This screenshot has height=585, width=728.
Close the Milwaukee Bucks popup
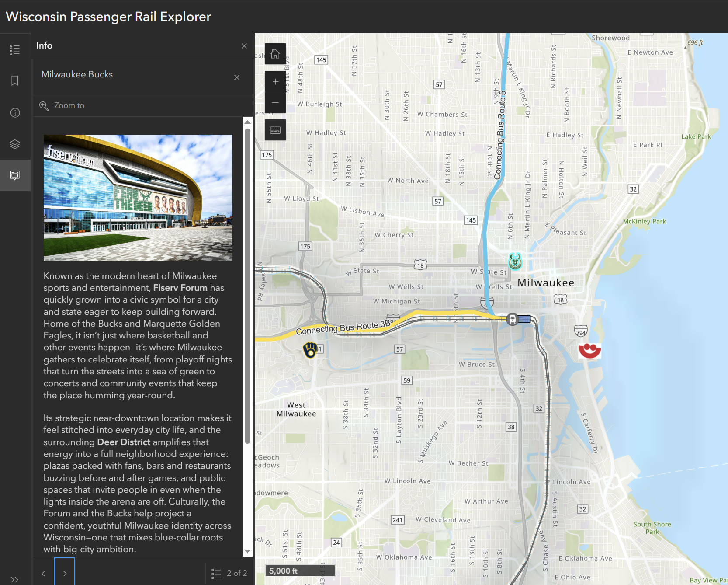(x=237, y=77)
